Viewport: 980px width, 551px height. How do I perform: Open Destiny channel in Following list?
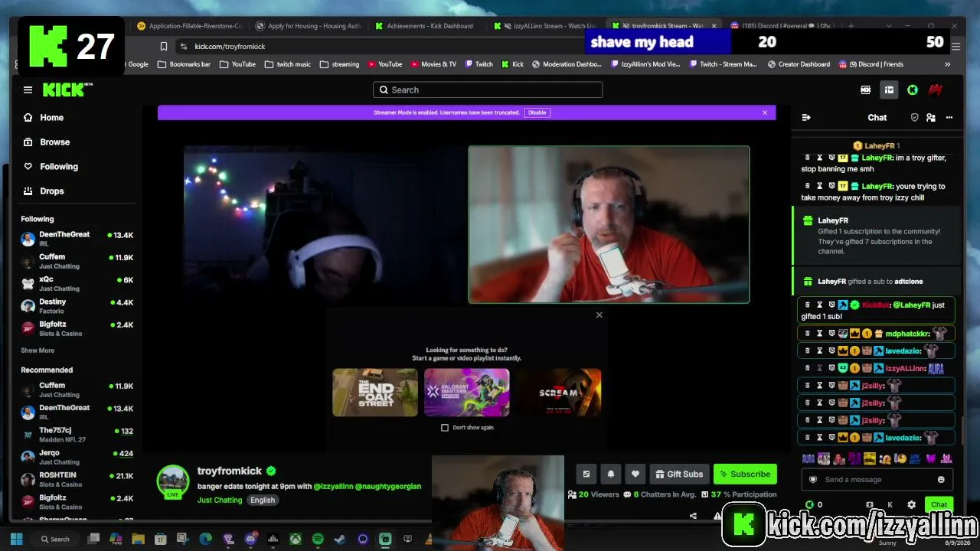point(77,306)
